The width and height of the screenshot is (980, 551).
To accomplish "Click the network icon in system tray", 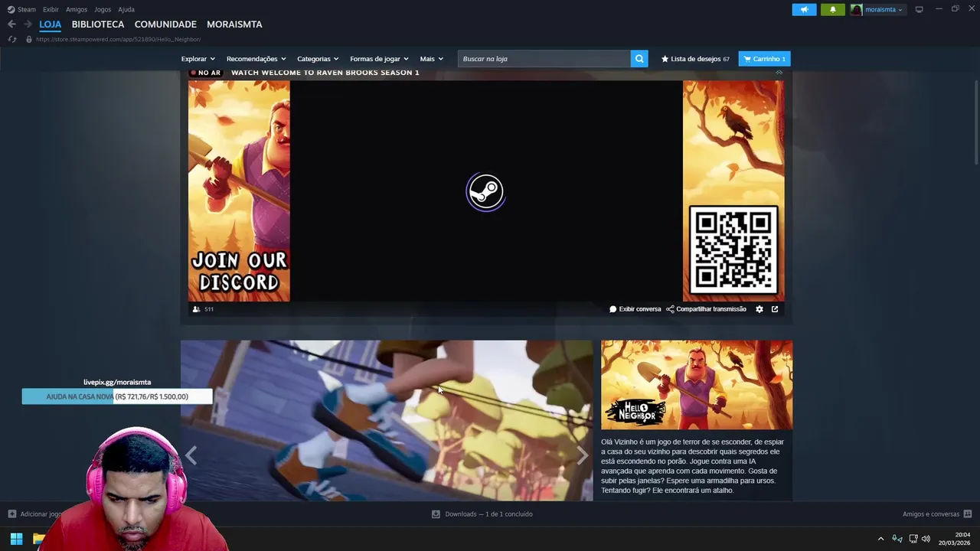I will tap(913, 539).
